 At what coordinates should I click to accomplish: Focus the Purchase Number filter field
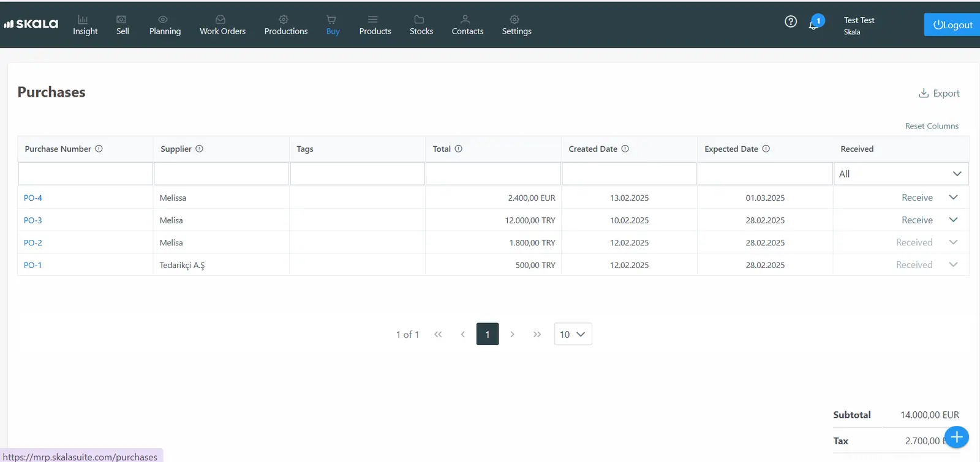86,174
